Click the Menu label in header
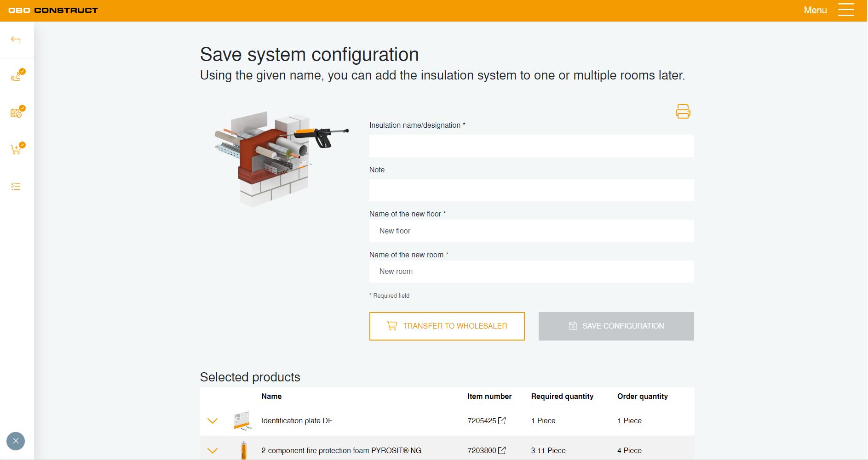 [815, 10]
